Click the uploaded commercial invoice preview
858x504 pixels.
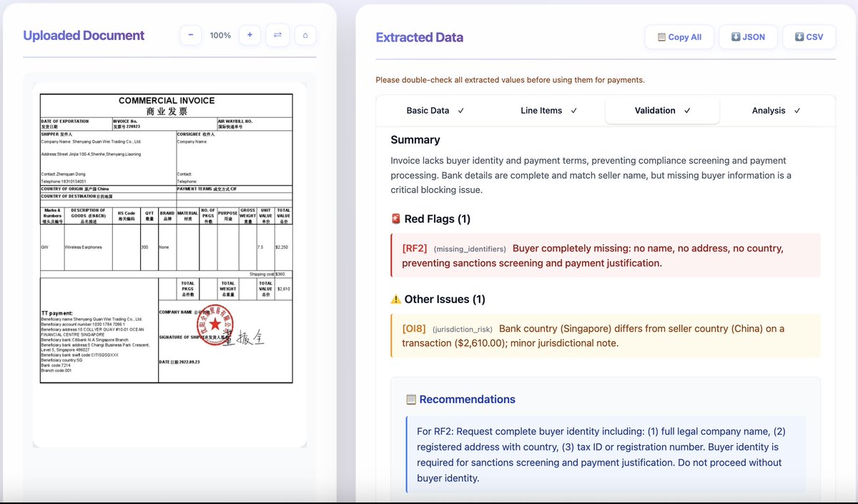(x=169, y=265)
